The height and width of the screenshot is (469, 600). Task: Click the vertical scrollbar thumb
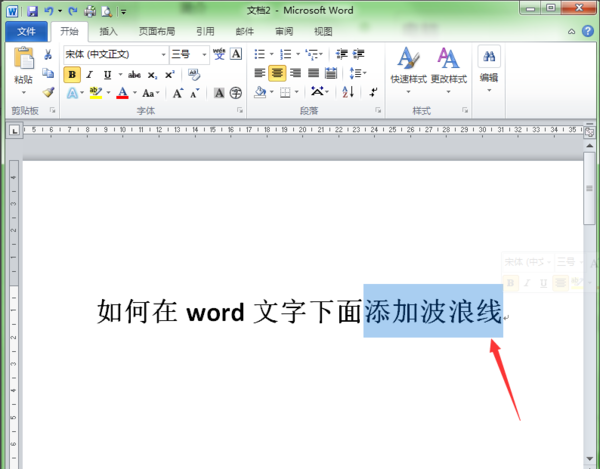point(589,188)
